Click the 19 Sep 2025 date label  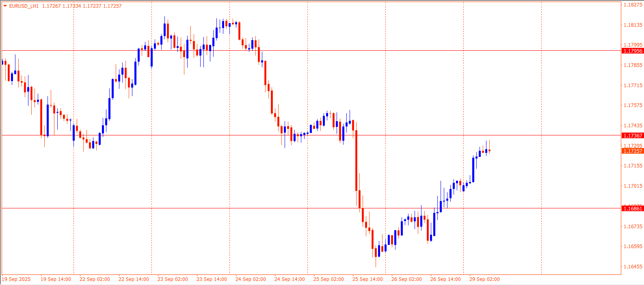16,279
